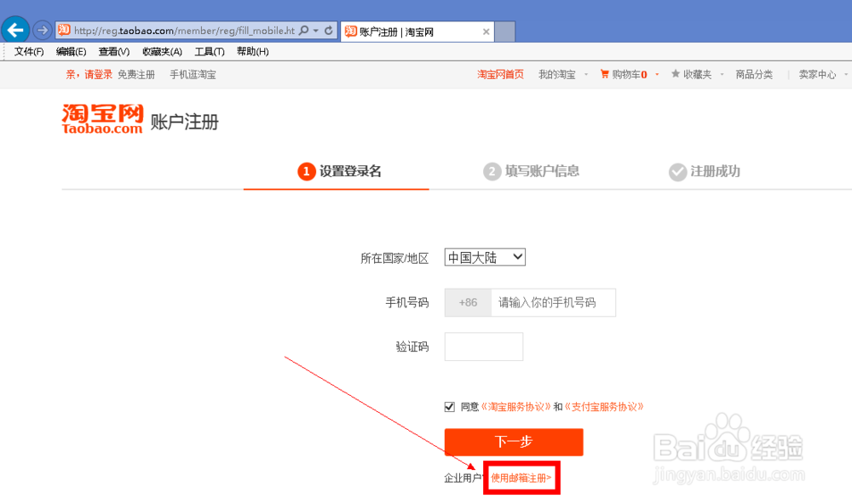Open the 购物车0 link
The image size is (852, 504).
coord(630,74)
